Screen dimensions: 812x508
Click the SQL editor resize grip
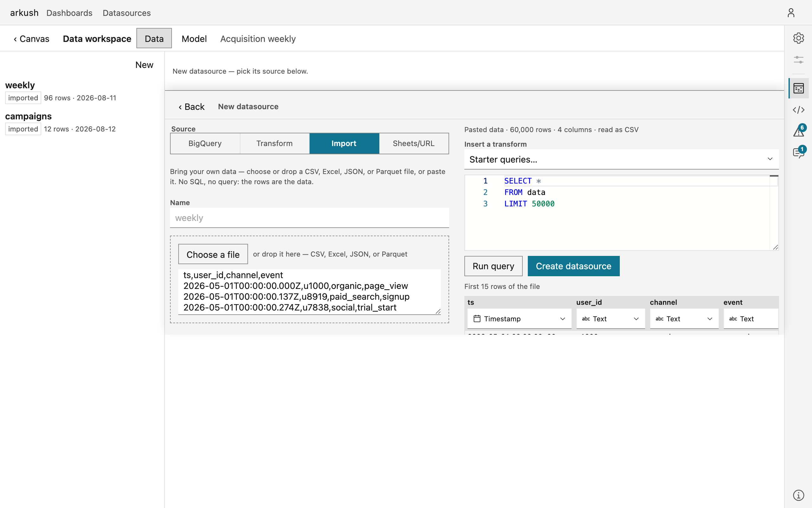(x=776, y=247)
